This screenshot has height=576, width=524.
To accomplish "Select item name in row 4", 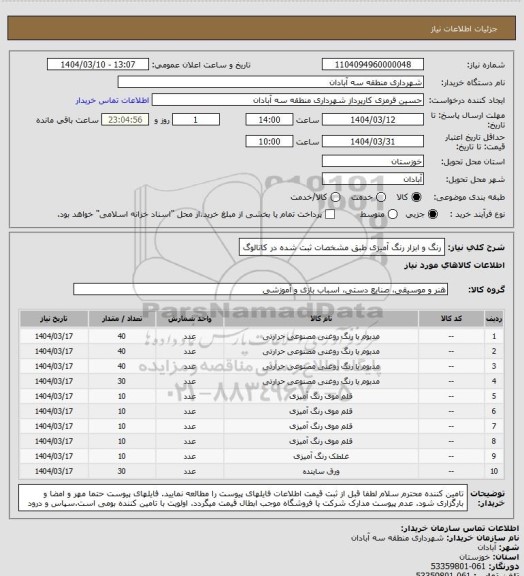I will click(321, 381).
